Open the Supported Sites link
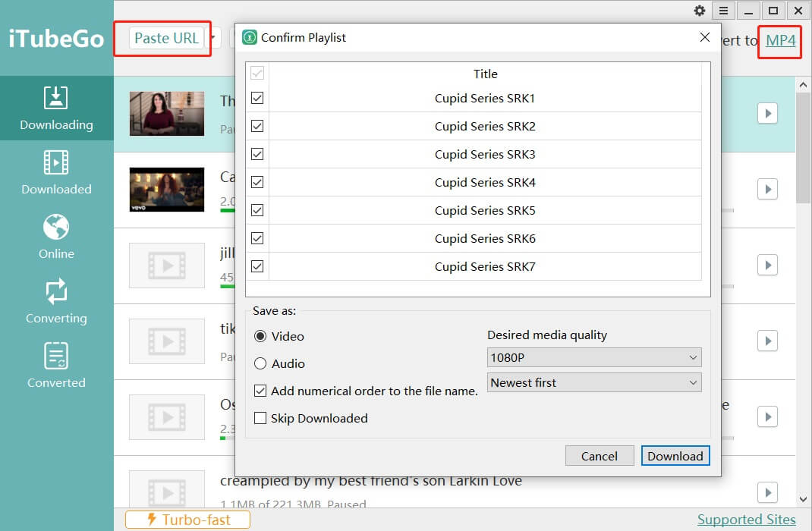Image resolution: width=812 pixels, height=531 pixels. [x=746, y=519]
